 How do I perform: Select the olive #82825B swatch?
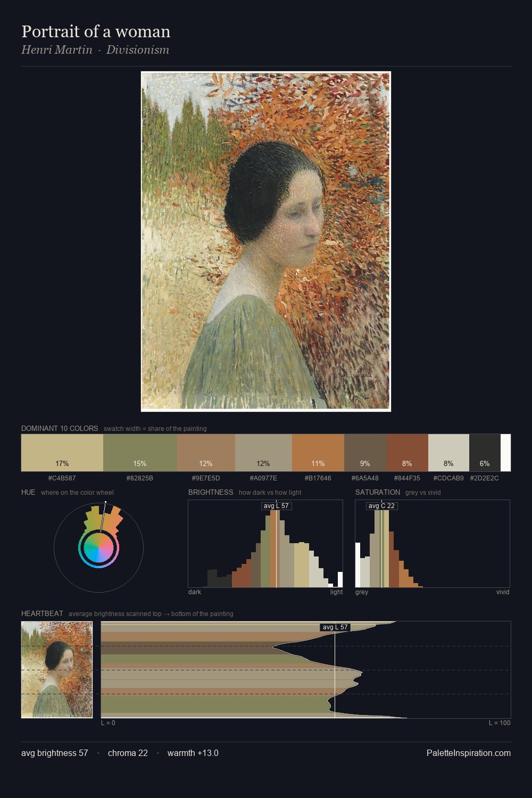(140, 453)
